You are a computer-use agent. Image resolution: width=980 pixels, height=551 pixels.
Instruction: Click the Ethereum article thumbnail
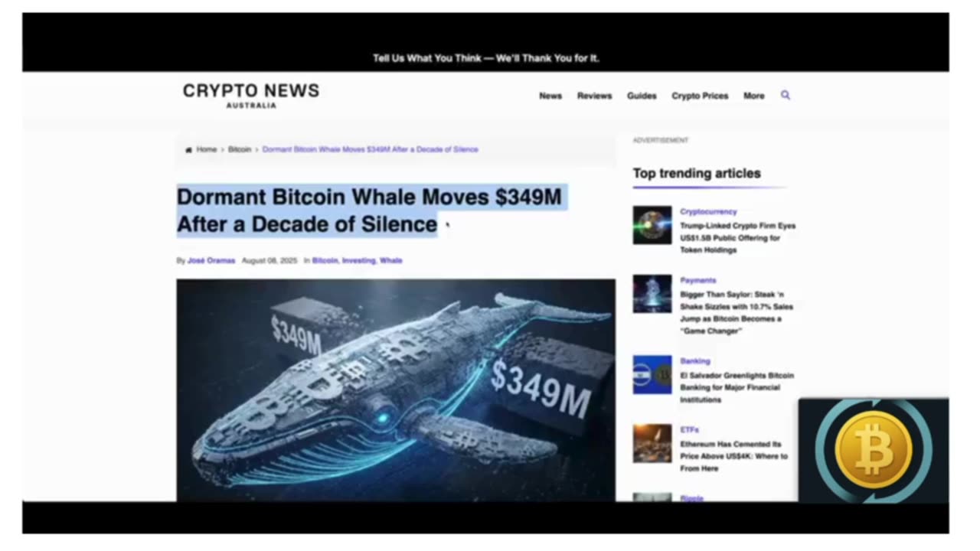tap(652, 444)
